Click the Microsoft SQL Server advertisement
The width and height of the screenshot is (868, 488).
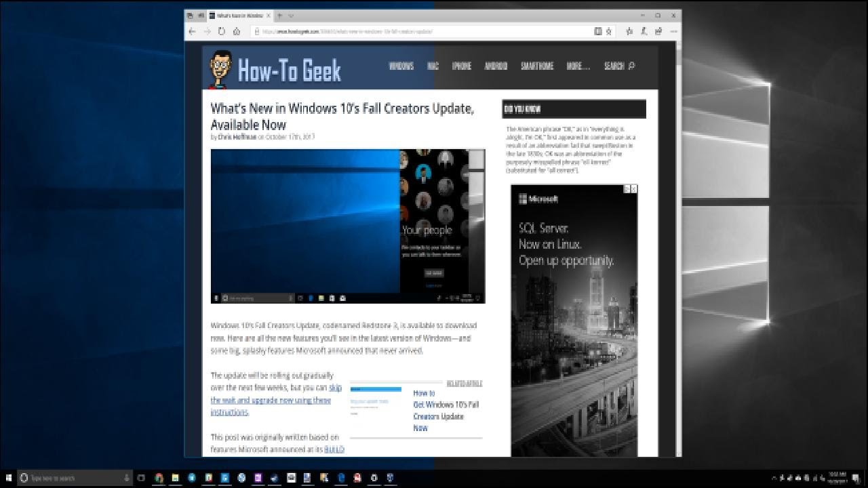[574, 321]
